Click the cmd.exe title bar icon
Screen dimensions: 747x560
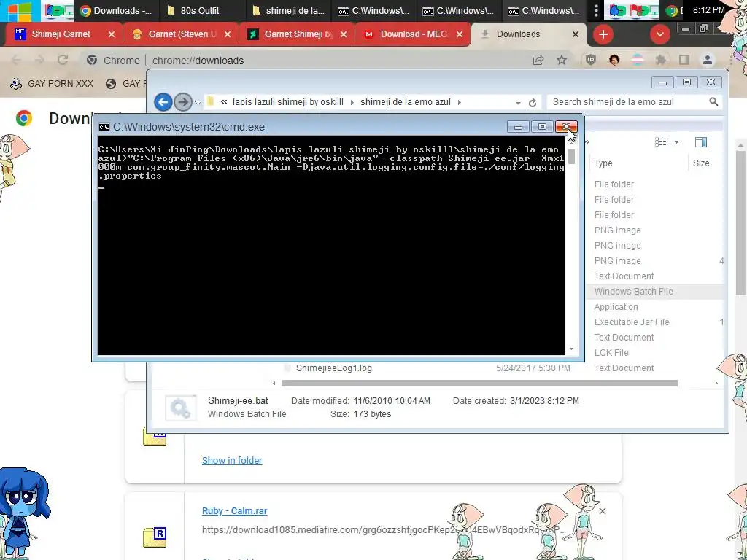point(104,127)
